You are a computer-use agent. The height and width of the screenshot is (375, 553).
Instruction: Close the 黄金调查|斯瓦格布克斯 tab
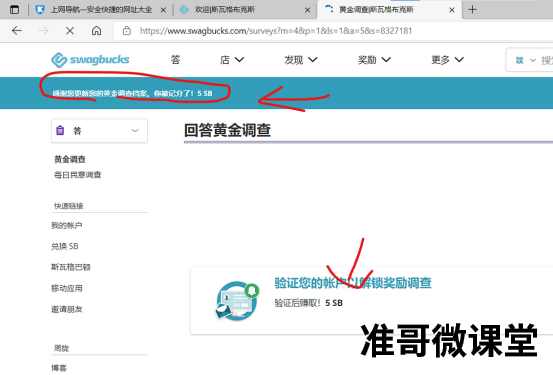[451, 10]
